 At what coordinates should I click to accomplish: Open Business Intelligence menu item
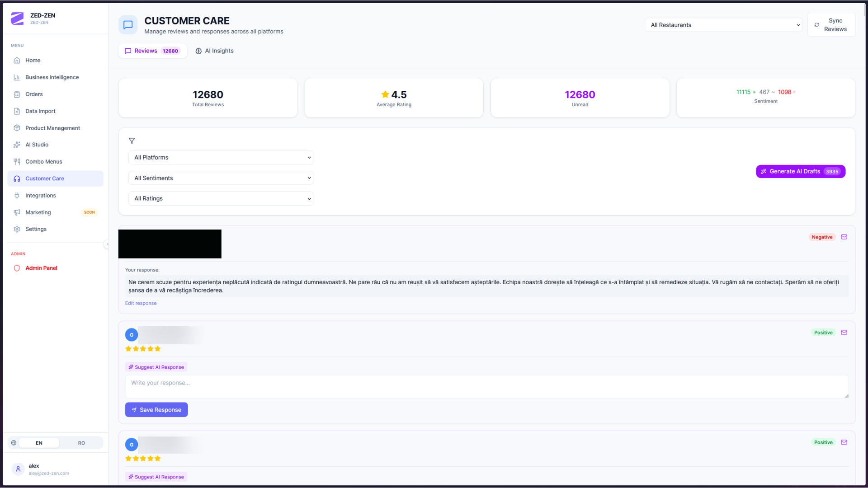56,77
